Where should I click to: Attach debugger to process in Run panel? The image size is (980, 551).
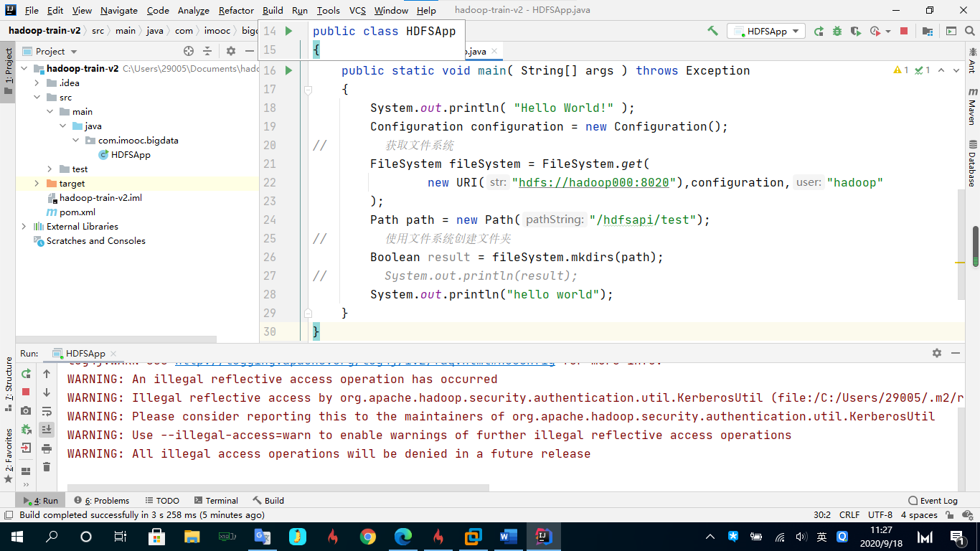pyautogui.click(x=26, y=429)
